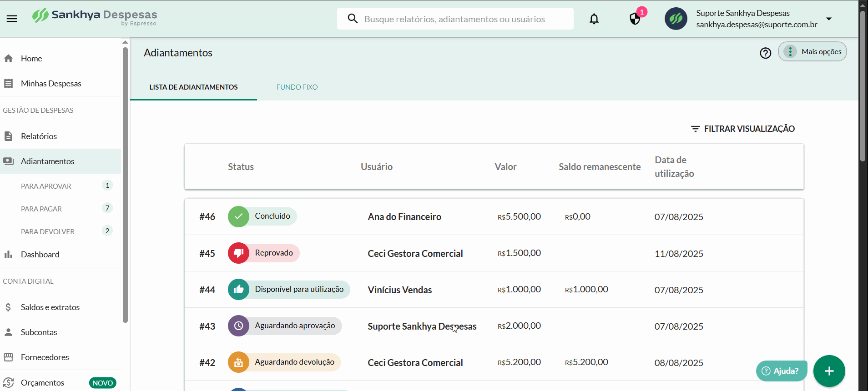Open Fornecedores in sidebar
The height and width of the screenshot is (391, 868).
(x=61, y=357)
